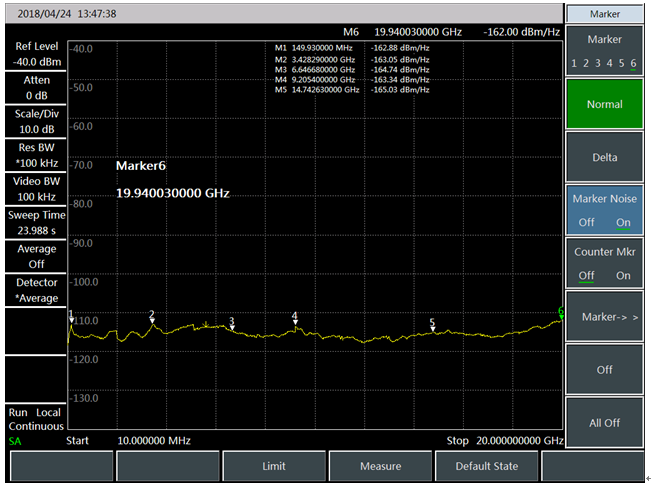Screen dimensions: 651x487
Task: Click marker 3 triangle on the trace
Action: [232, 328]
